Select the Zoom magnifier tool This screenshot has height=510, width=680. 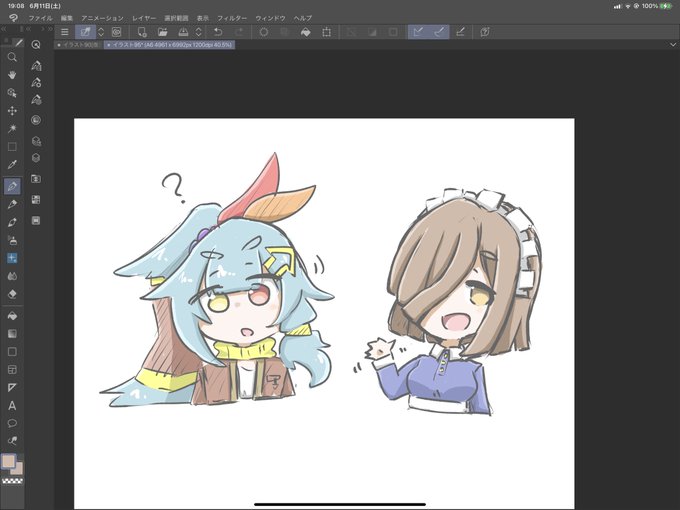[x=12, y=57]
